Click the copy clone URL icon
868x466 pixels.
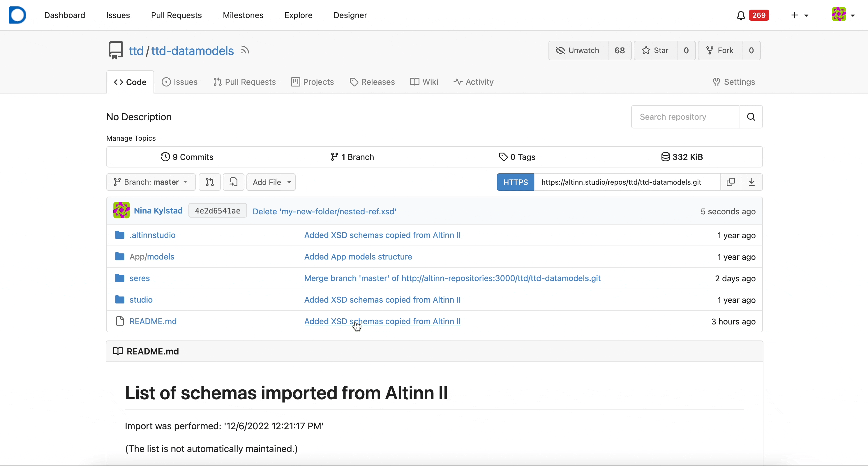[731, 182]
